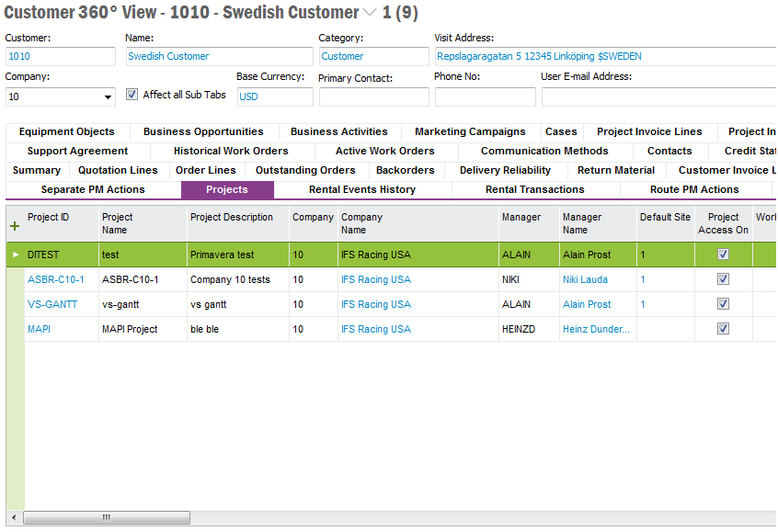Uncheck Project Access On for MAPI row
The width and height of the screenshot is (778, 532).
click(x=723, y=329)
